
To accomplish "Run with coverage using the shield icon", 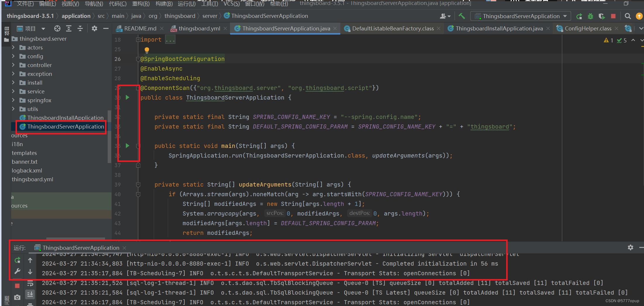I will (602, 16).
